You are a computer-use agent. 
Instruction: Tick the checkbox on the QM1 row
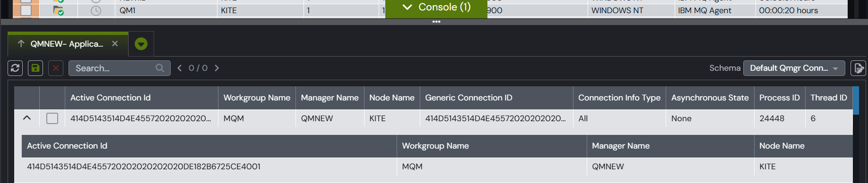tap(26, 10)
